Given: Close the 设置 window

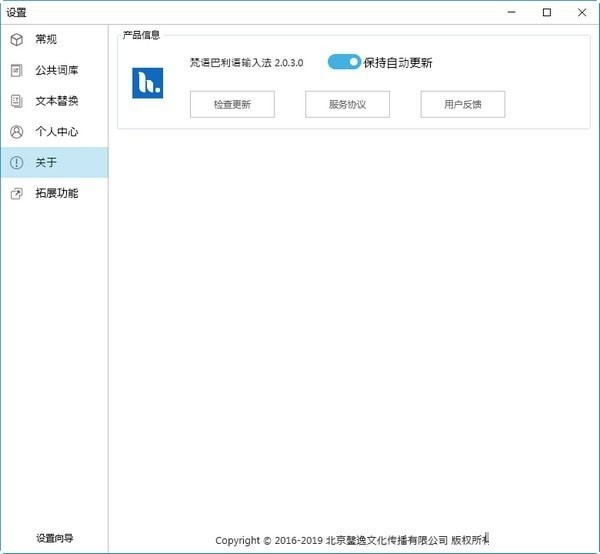Looking at the screenshot, I should (x=585, y=12).
